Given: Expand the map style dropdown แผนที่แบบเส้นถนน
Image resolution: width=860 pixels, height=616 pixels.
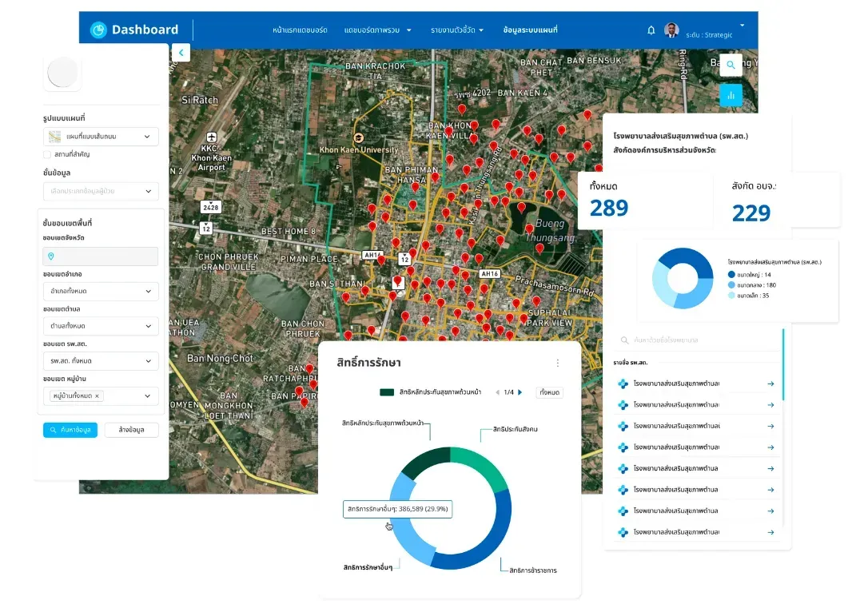Looking at the screenshot, I should pos(101,137).
